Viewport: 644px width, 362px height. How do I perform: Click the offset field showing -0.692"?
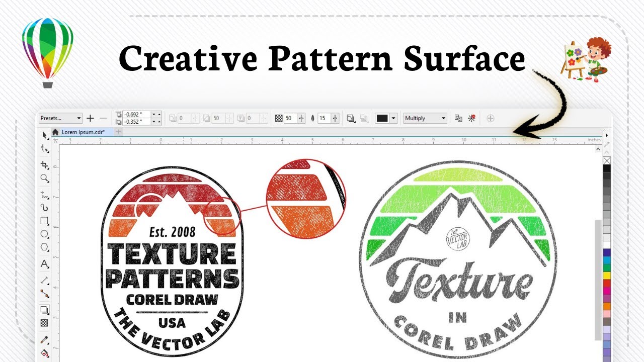click(x=137, y=115)
